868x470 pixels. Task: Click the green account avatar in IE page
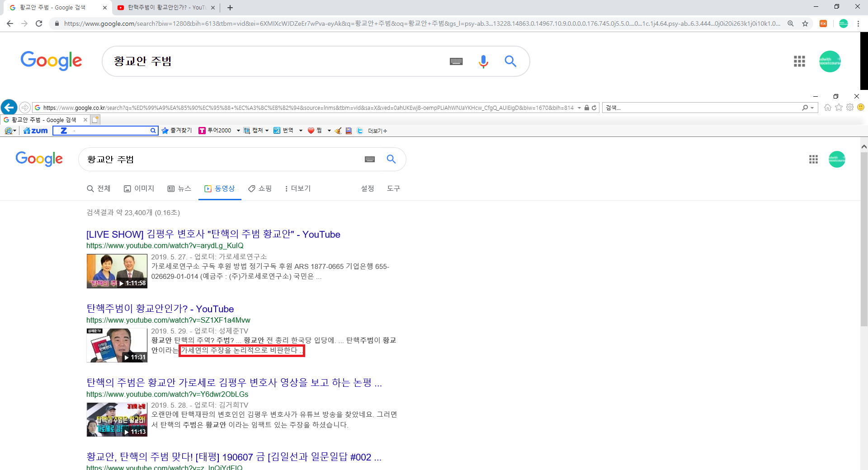[x=837, y=159]
